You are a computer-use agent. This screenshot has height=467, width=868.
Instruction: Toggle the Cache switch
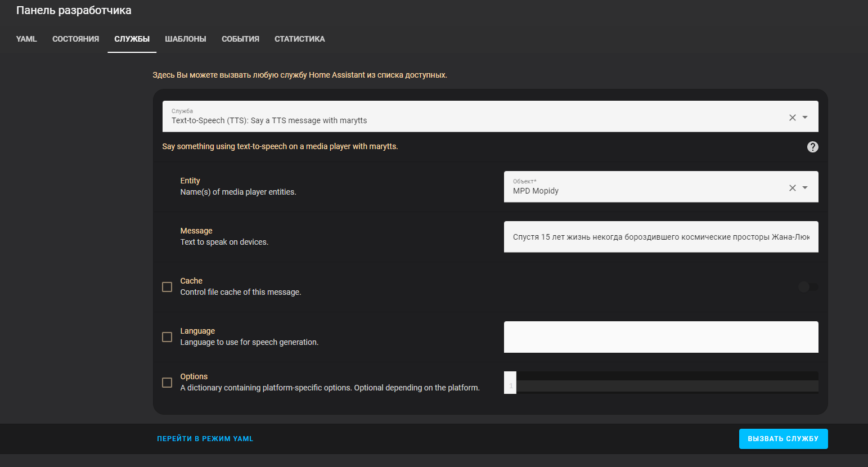[x=808, y=287]
